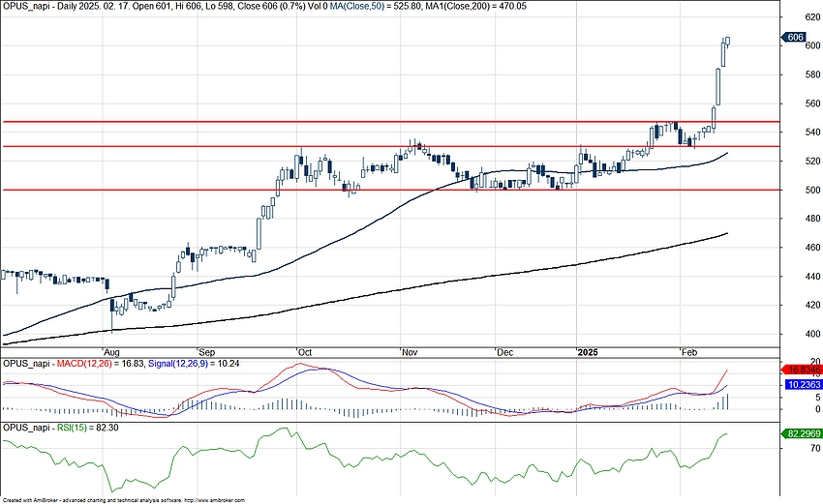This screenshot has width=823, height=504.
Task: Select the red 16.8346 MACD value tag
Action: pos(802,371)
